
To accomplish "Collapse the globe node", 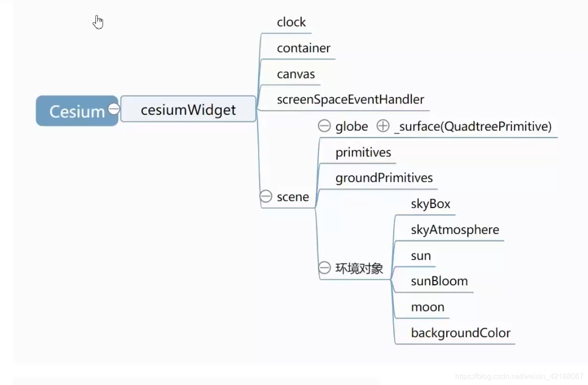I will click(324, 126).
